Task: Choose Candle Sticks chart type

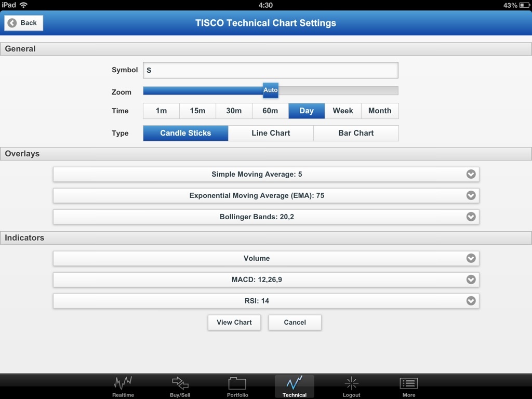Action: [x=185, y=133]
